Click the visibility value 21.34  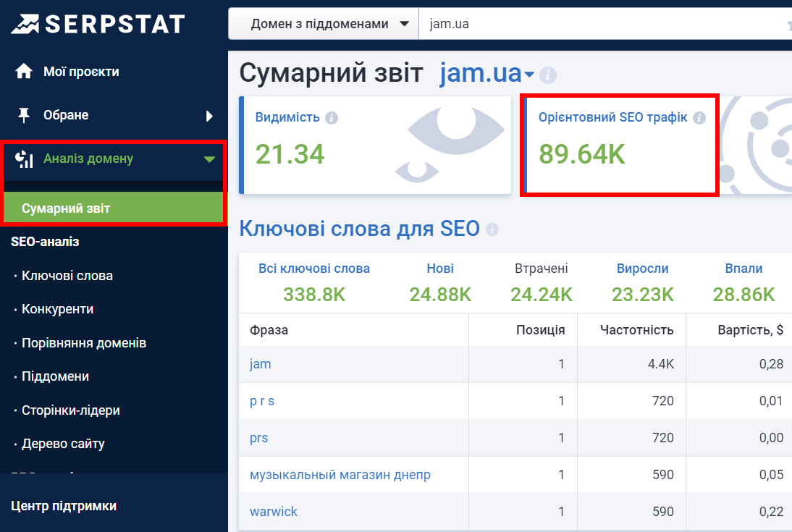290,154
